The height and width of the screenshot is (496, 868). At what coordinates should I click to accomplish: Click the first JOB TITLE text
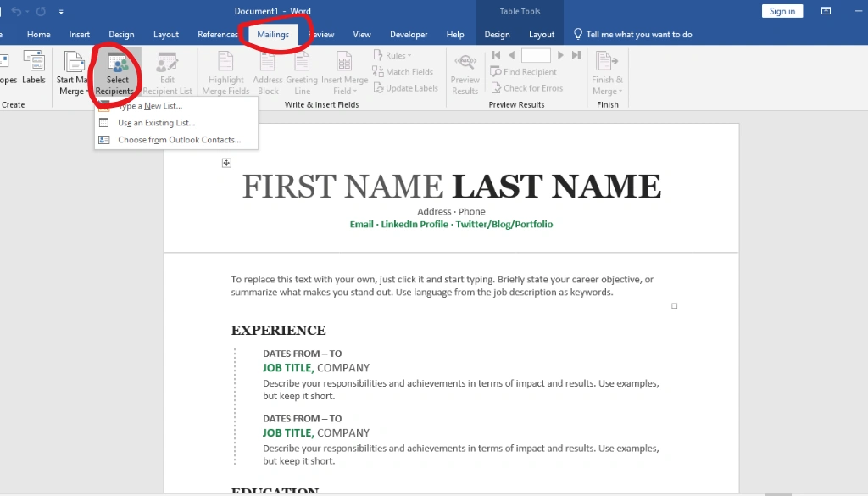pyautogui.click(x=288, y=368)
